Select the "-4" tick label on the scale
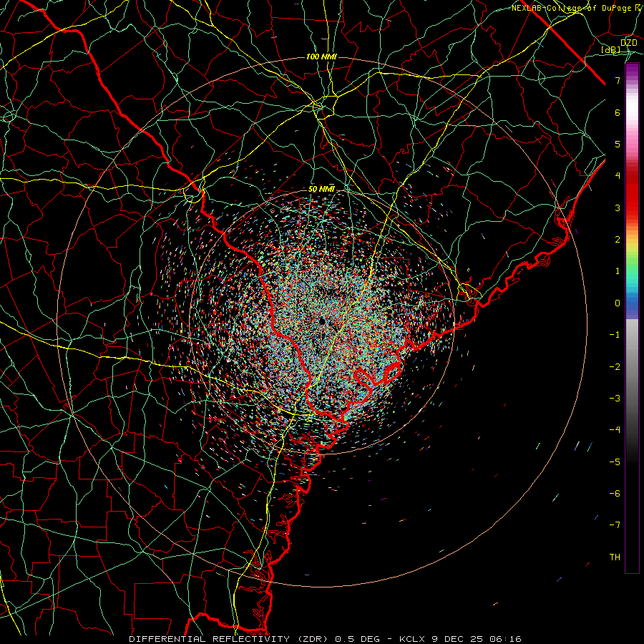Viewport: 644px width, 644px height. click(x=615, y=430)
